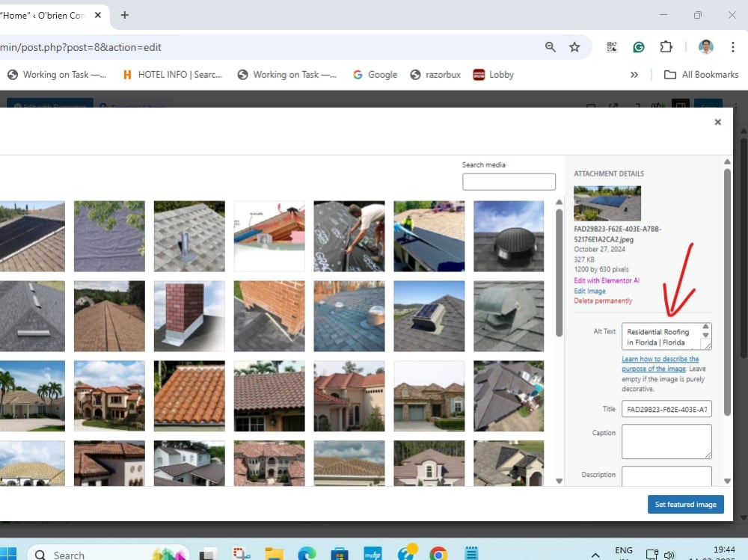Open Windows Start menu

tap(8, 554)
